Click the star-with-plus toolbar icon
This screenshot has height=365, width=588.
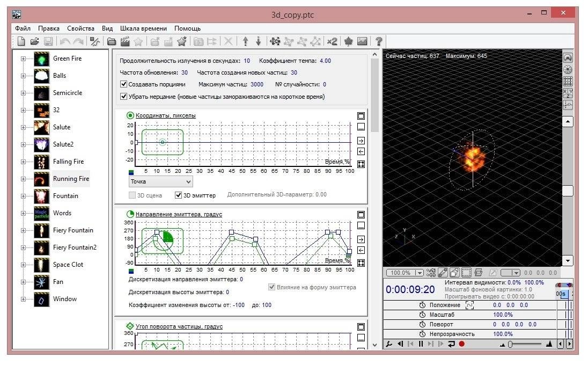coord(182,41)
